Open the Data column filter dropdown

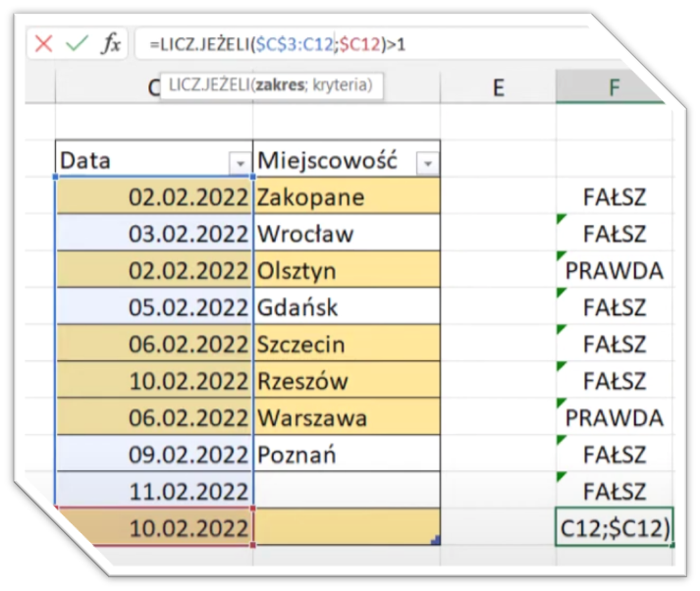(x=239, y=163)
